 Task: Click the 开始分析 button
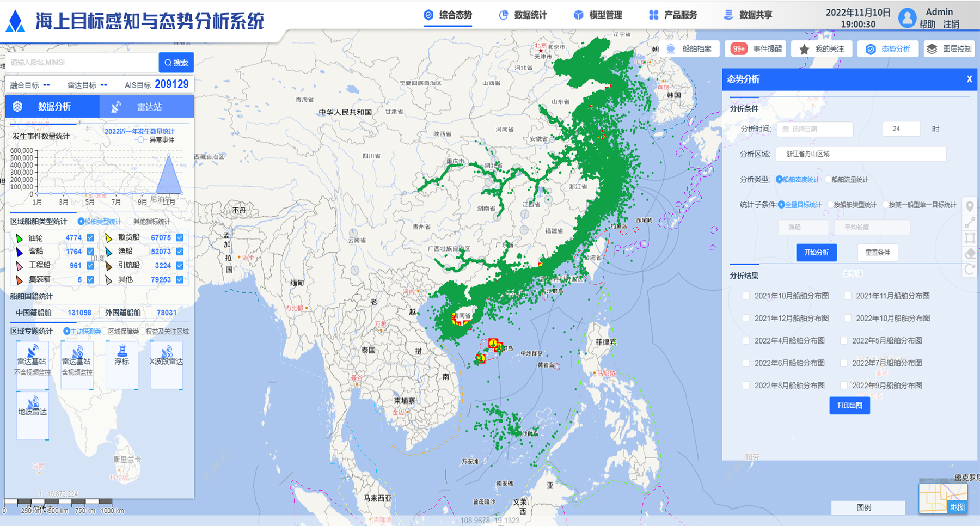pyautogui.click(x=816, y=253)
